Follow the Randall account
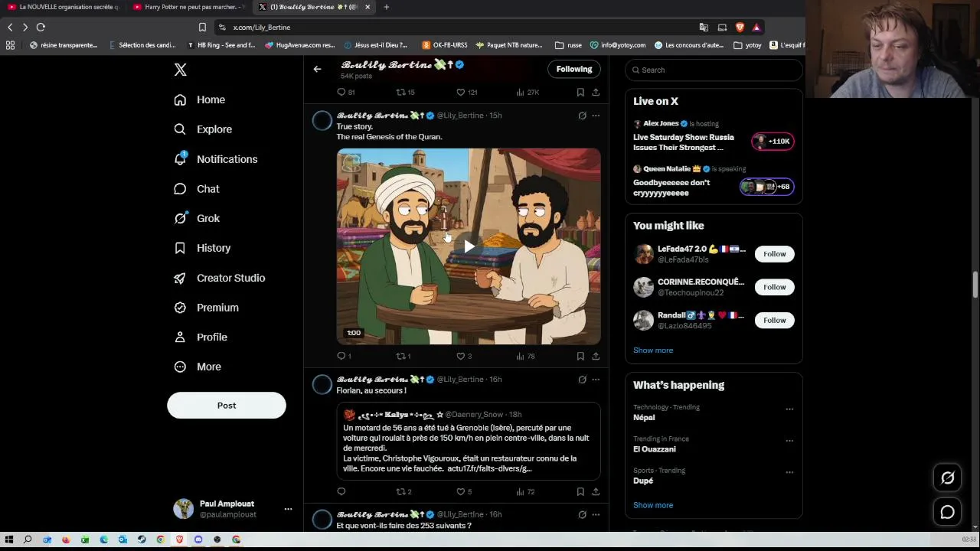 774,320
